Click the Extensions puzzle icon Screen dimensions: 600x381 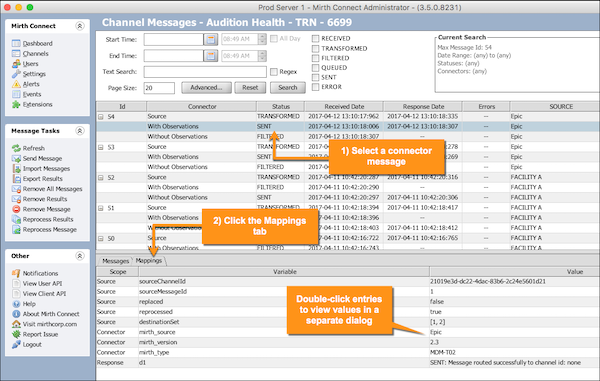(x=16, y=104)
